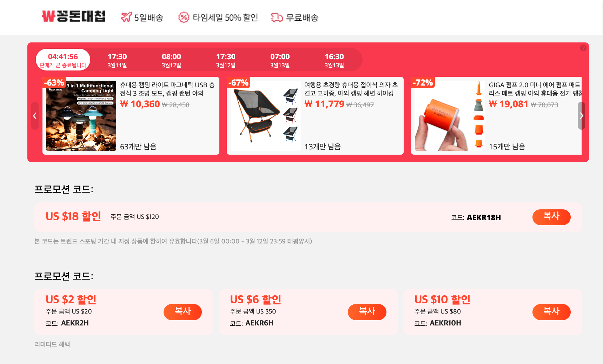Open the question mark help icon
Viewport: 603px width, 364px height.
(x=583, y=48)
